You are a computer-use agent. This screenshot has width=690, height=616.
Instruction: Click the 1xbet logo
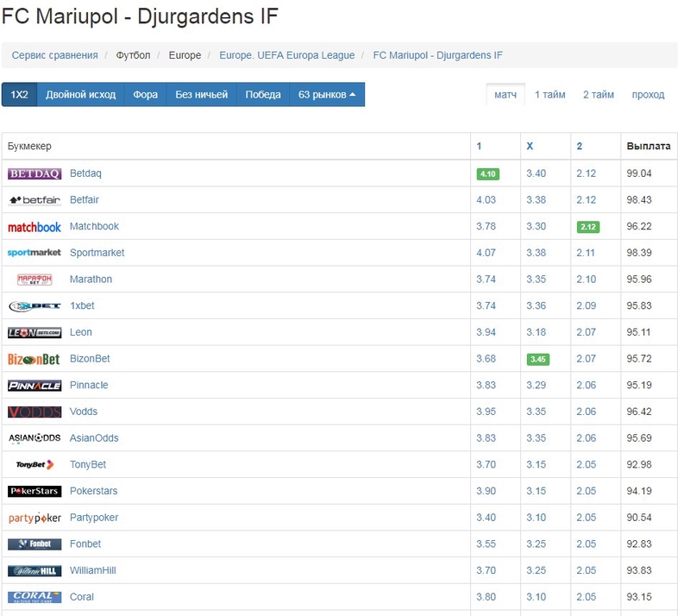point(34,306)
